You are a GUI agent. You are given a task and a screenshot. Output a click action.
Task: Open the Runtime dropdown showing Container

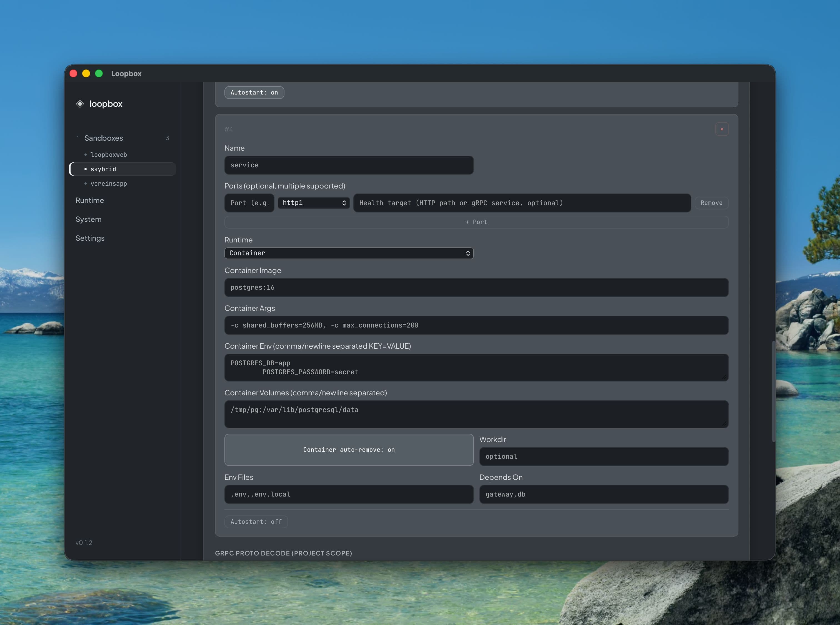pyautogui.click(x=349, y=253)
